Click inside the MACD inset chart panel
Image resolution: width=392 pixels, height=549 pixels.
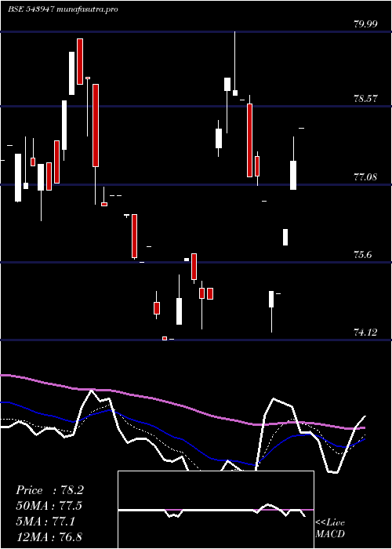coord(216,510)
